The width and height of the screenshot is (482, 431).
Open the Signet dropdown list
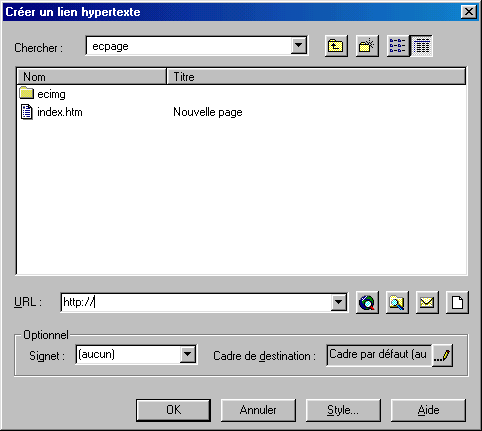(x=187, y=354)
